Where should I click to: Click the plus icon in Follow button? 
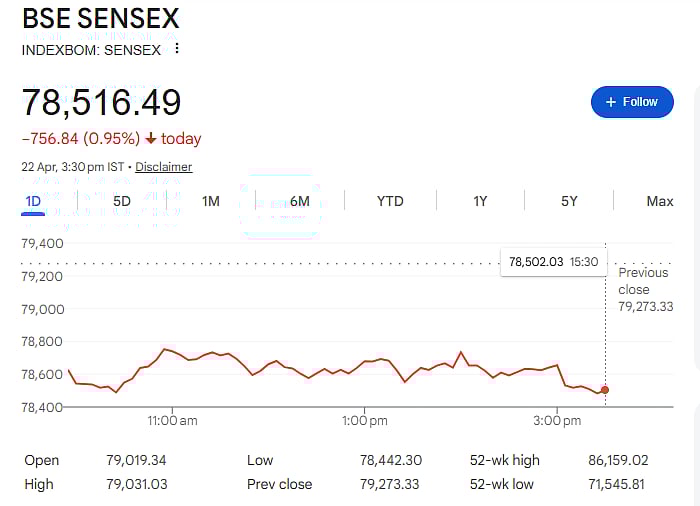click(x=611, y=102)
